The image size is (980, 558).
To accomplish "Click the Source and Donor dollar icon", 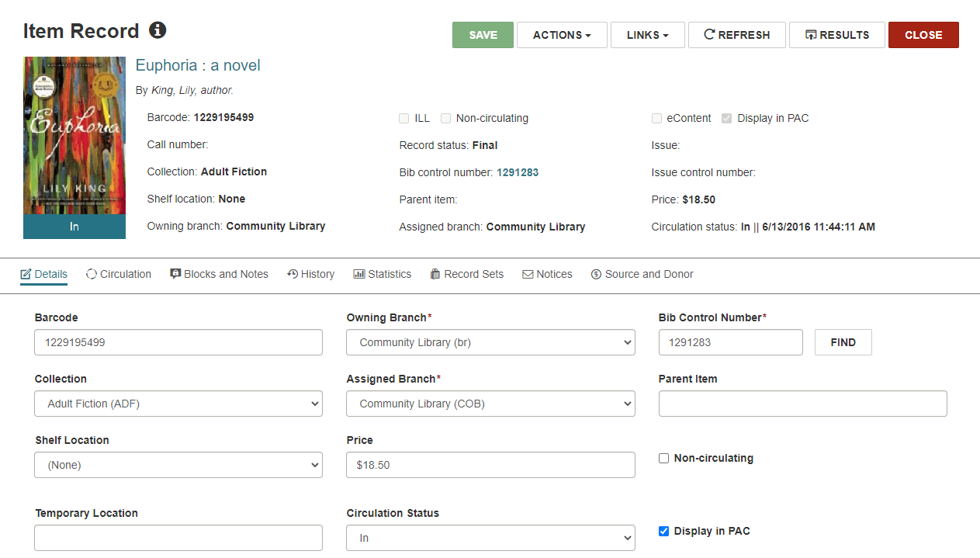I will [596, 274].
